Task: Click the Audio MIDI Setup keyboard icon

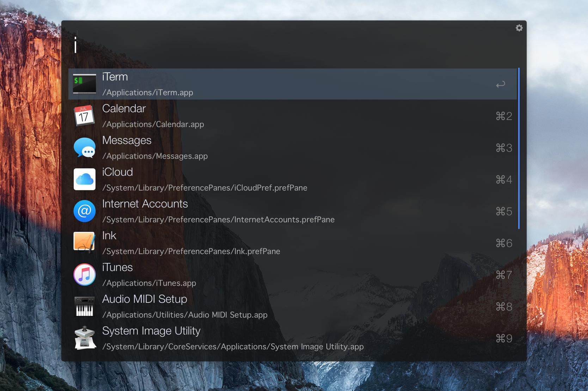Action: coord(85,306)
